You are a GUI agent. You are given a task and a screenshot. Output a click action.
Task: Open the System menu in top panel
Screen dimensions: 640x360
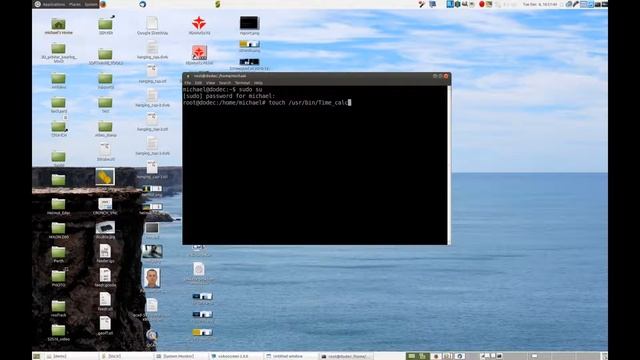pyautogui.click(x=91, y=4)
